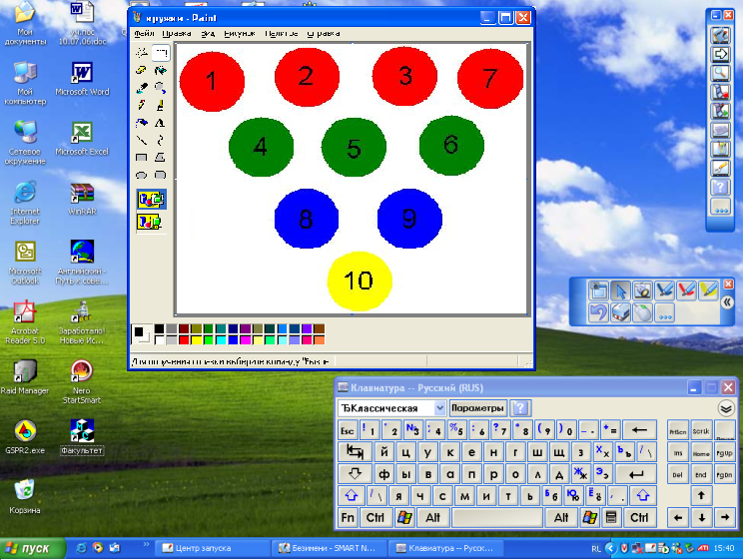Select the Text tool in Paint
This screenshot has width=743, height=560.
[x=160, y=123]
